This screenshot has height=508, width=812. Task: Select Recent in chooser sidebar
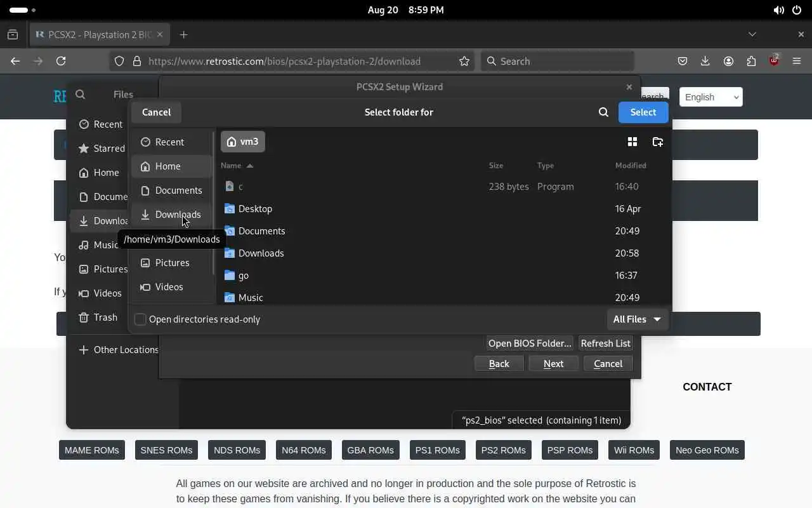(x=171, y=142)
